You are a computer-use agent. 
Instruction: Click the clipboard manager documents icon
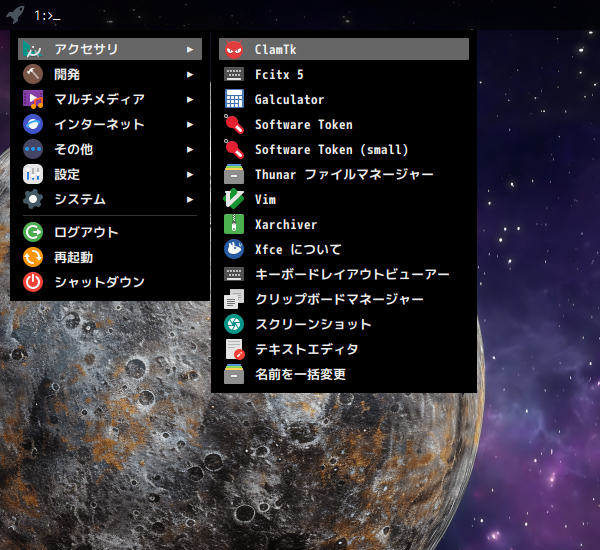[234, 299]
